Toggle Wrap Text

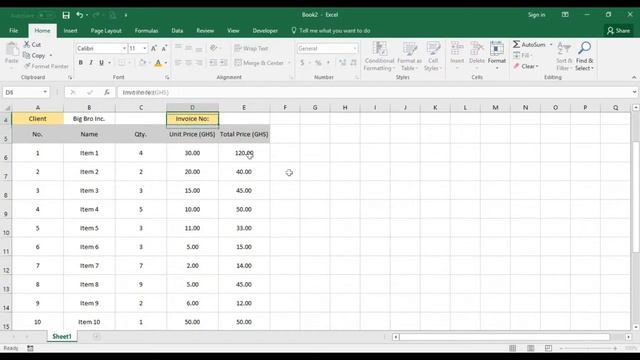pyautogui.click(x=251, y=48)
